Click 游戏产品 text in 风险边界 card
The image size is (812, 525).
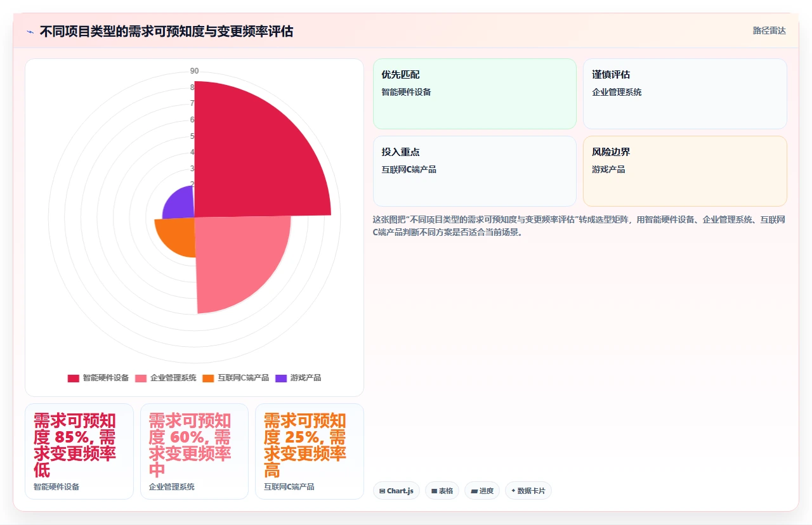tap(608, 169)
